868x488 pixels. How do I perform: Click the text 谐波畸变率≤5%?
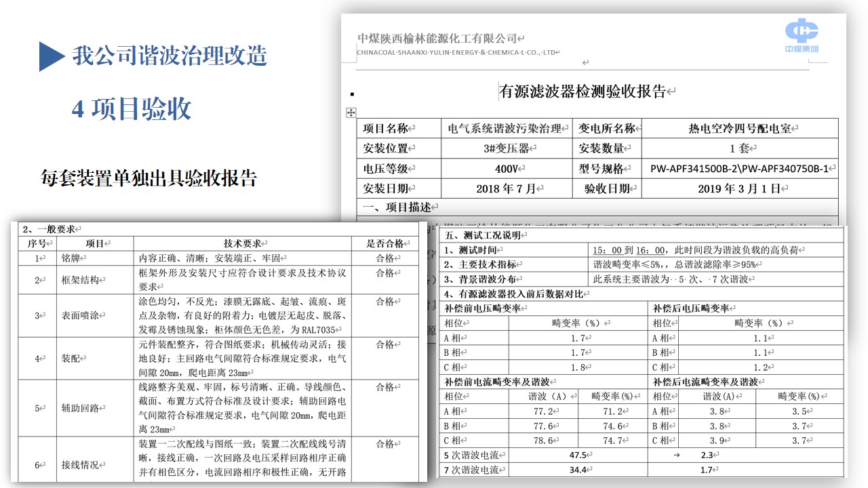[625, 264]
